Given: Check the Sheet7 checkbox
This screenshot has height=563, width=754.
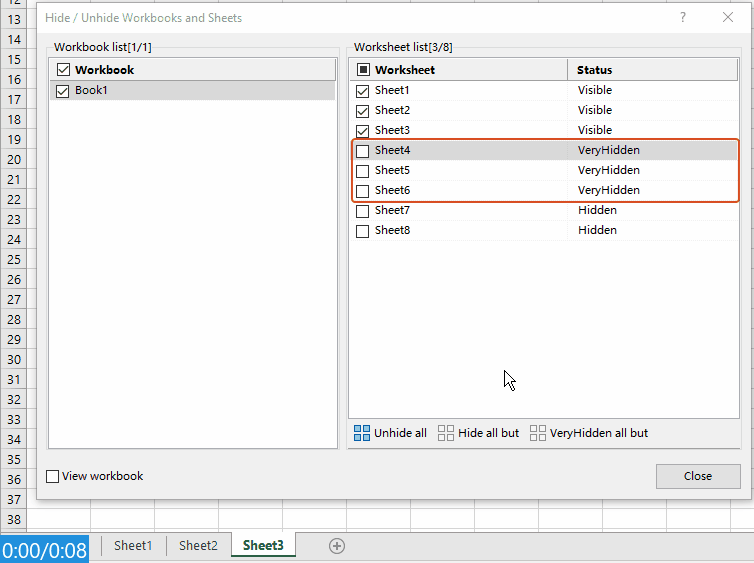Looking at the screenshot, I should click(x=363, y=211).
